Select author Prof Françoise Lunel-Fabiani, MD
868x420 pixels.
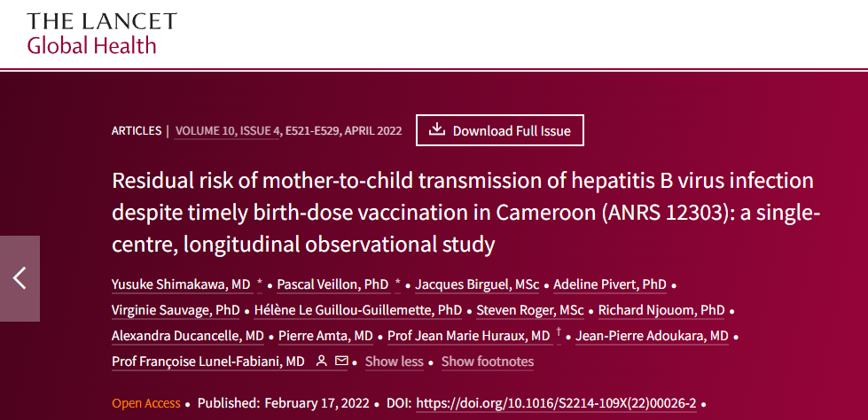208,362
